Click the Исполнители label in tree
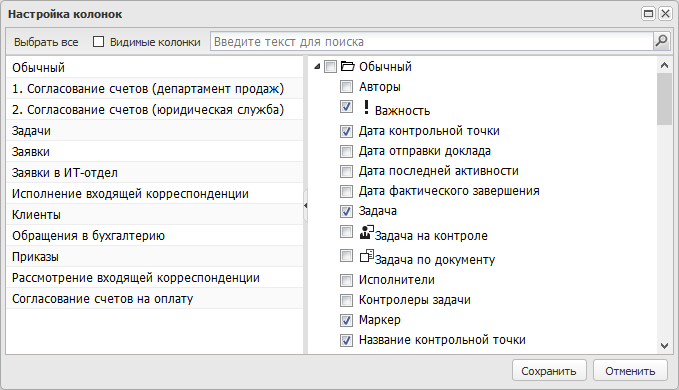Viewport: 679px width, 390px height. click(397, 280)
